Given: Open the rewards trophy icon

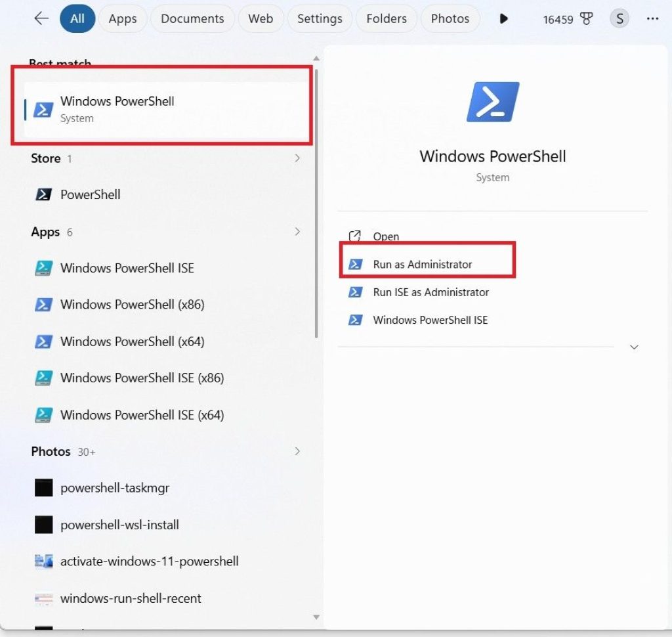Looking at the screenshot, I should click(586, 18).
